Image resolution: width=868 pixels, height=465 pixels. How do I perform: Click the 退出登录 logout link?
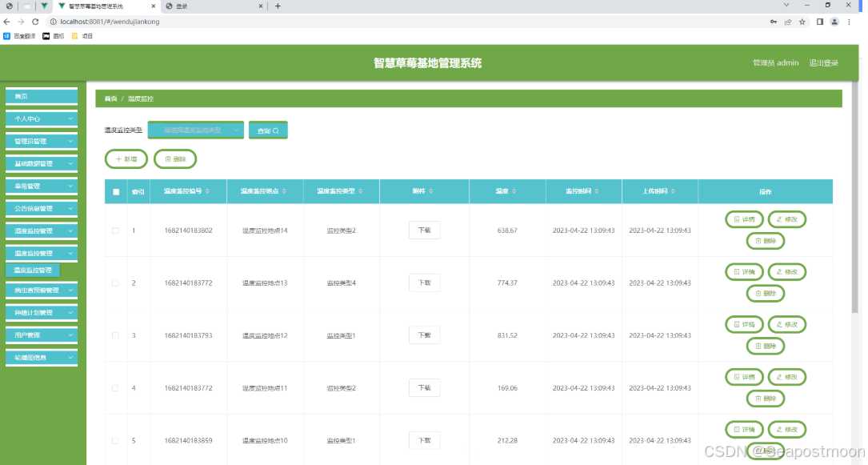[x=825, y=62]
